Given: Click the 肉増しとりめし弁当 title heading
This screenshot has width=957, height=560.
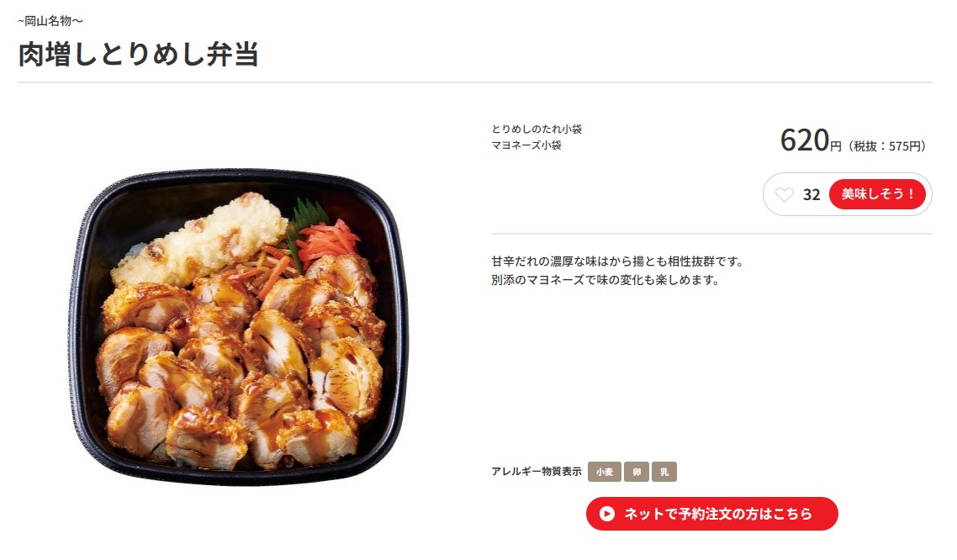Looking at the screenshot, I should pos(139,54).
